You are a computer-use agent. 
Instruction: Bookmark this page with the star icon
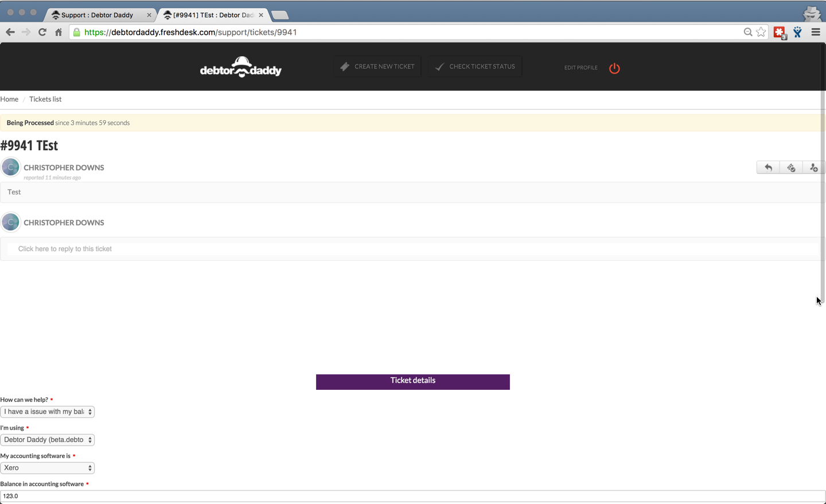point(761,32)
